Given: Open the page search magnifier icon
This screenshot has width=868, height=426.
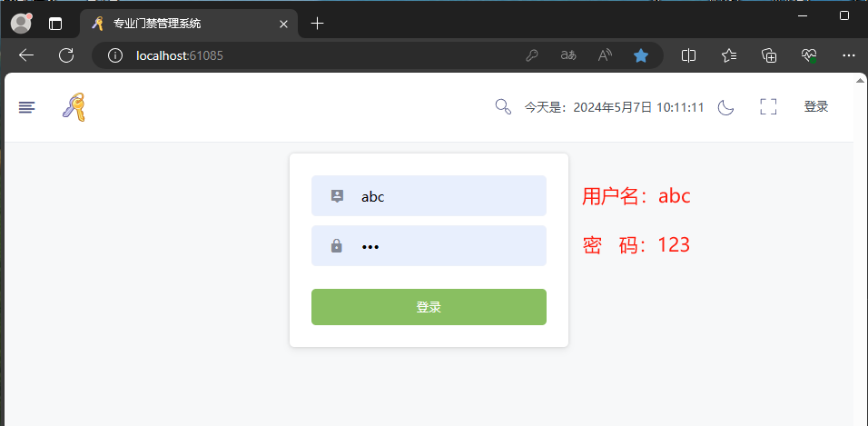Looking at the screenshot, I should 503,107.
